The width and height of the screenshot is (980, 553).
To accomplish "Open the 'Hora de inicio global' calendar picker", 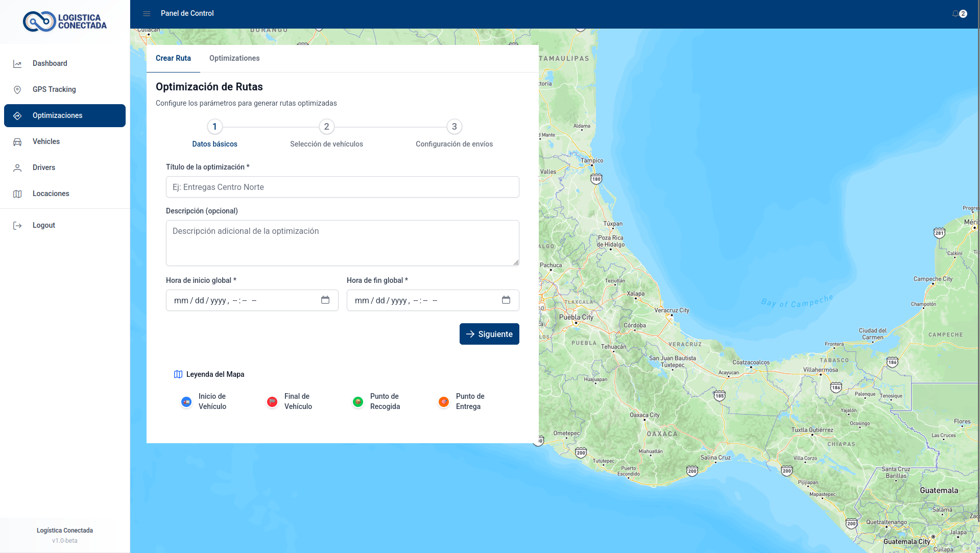I will pos(325,300).
